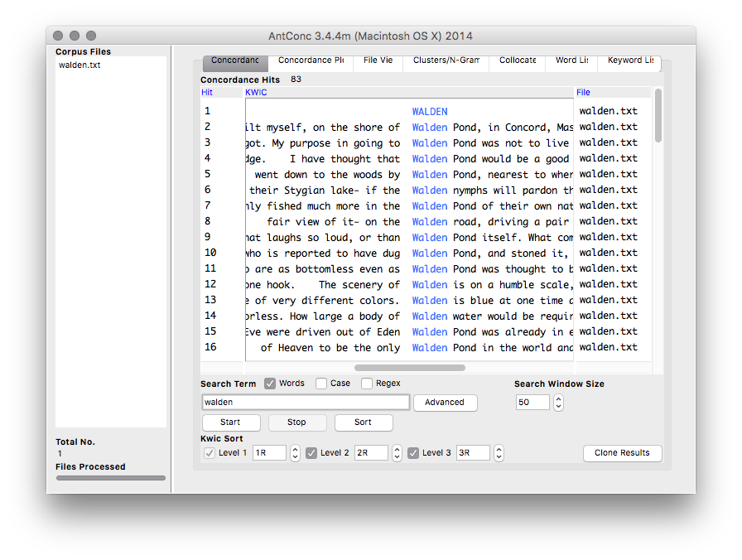Select walden.txt in the Corpus Files list
The image size is (742, 560).
click(80, 65)
